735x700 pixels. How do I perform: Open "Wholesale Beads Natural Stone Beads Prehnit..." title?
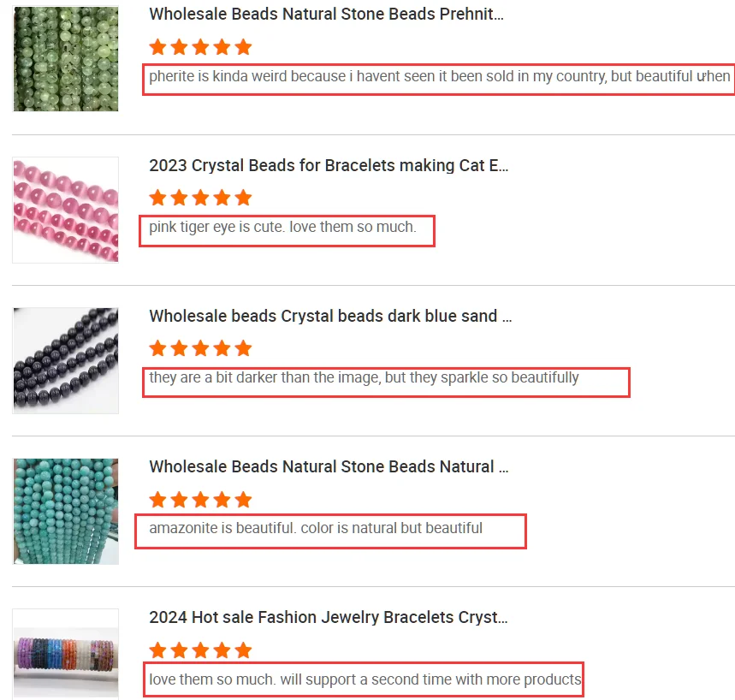pyautogui.click(x=326, y=15)
